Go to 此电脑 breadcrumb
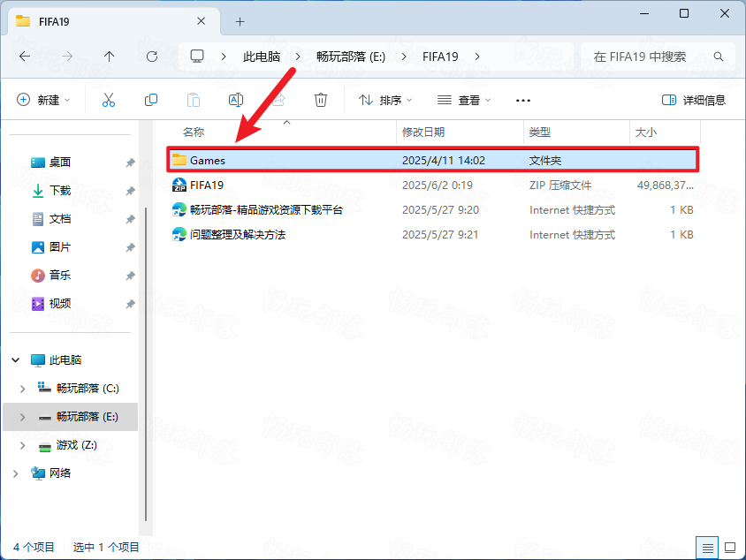Screen dimensions: 746x560 262,57
